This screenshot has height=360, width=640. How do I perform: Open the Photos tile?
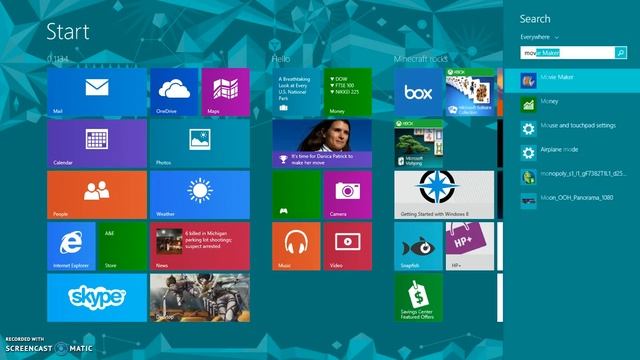click(200, 144)
